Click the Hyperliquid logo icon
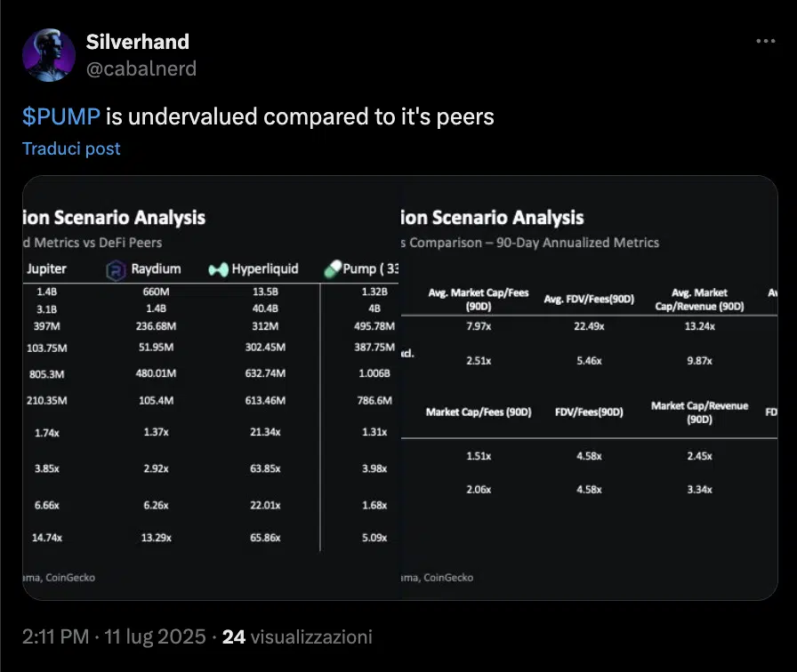This screenshot has height=672, width=797. (x=219, y=269)
